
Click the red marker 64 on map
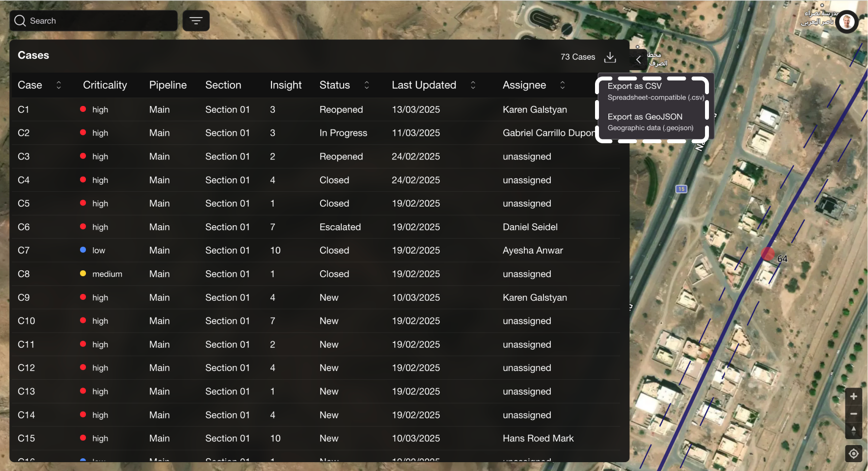pos(767,254)
